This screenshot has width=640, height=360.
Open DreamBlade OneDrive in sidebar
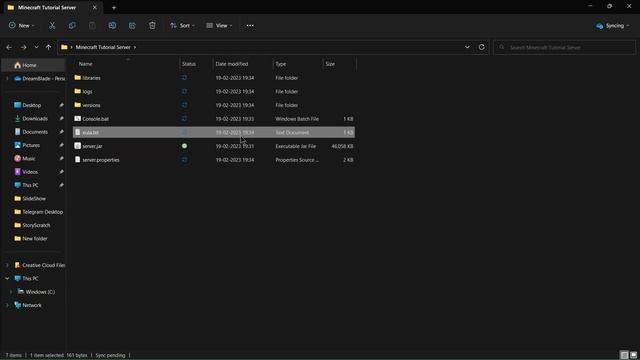click(39, 79)
